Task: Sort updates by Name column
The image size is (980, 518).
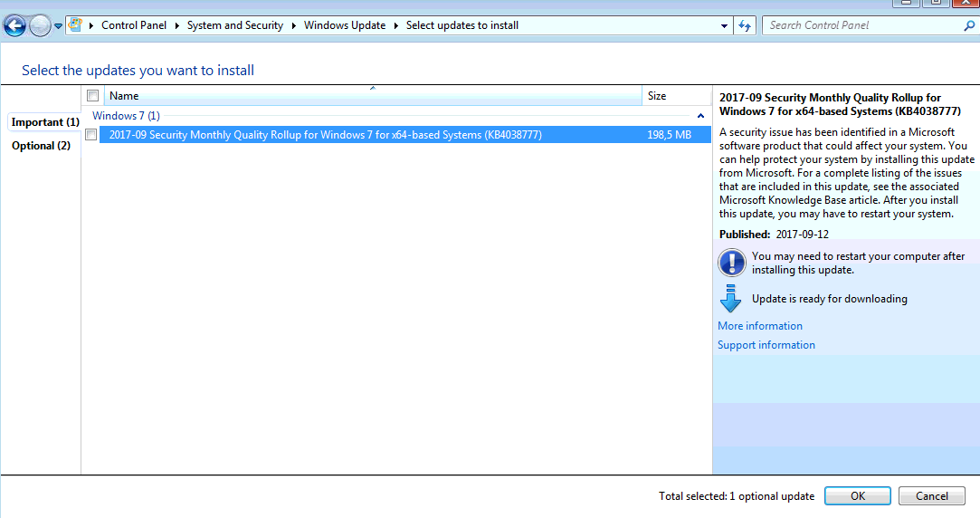Action: coord(373,96)
